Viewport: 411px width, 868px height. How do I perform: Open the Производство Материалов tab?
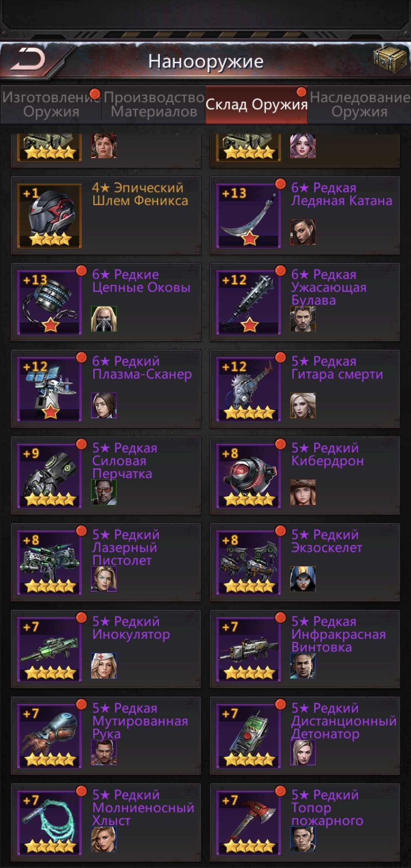(x=154, y=105)
